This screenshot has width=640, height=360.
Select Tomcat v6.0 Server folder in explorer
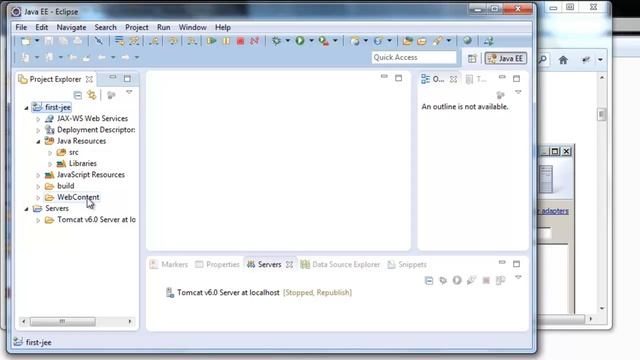tap(96, 220)
